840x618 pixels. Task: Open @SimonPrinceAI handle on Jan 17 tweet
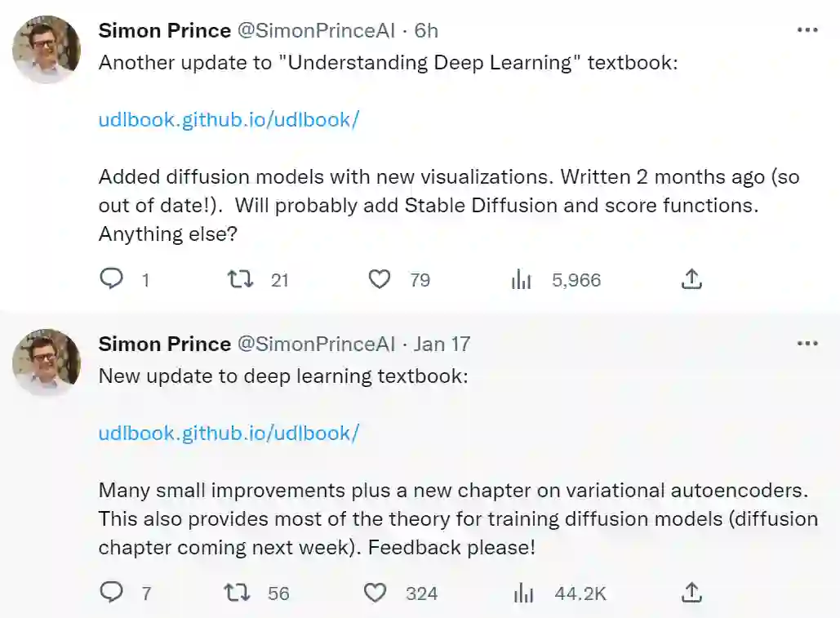click(x=316, y=344)
